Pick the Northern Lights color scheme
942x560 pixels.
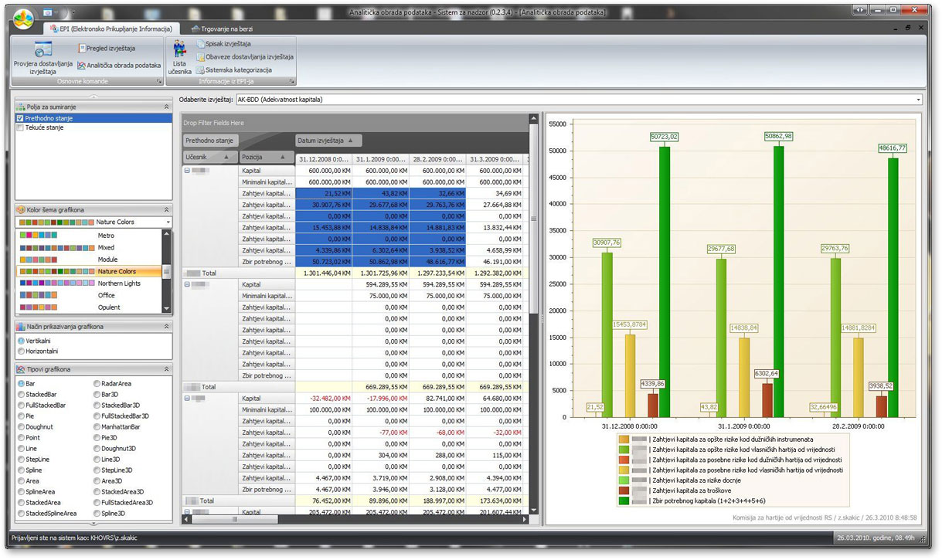(119, 283)
